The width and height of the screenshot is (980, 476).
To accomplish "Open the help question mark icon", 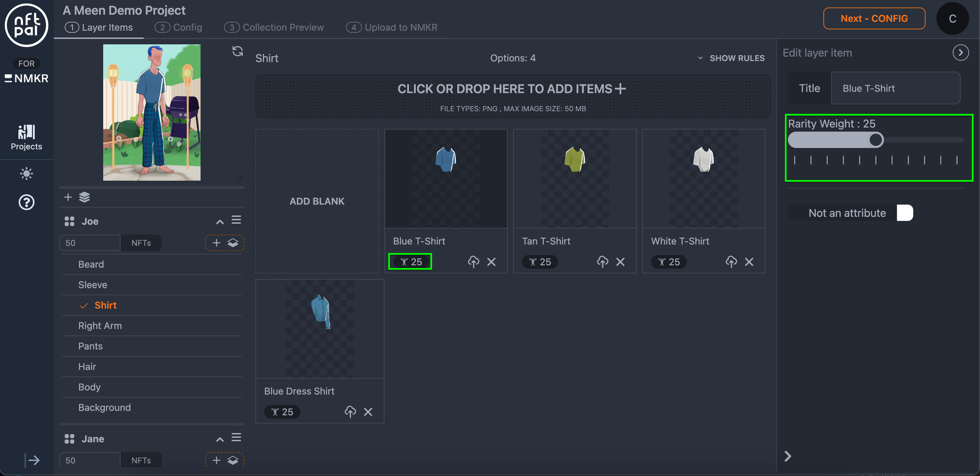I will (26, 202).
